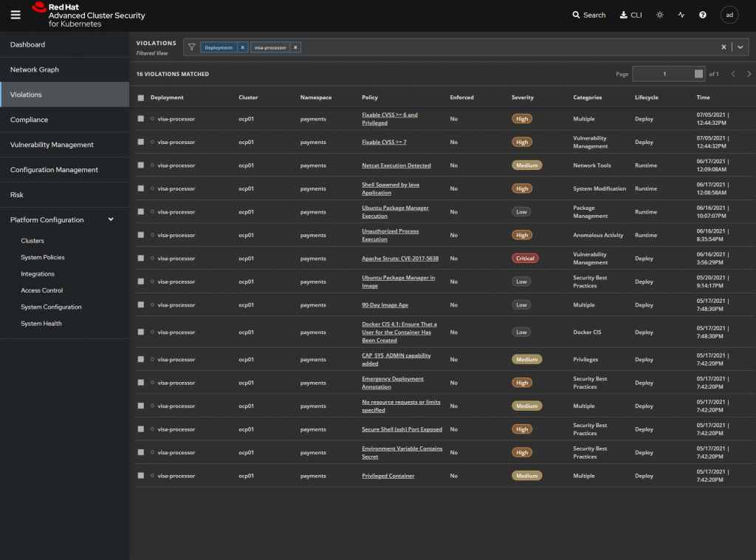Toggle light/dark theme sun icon

point(659,15)
